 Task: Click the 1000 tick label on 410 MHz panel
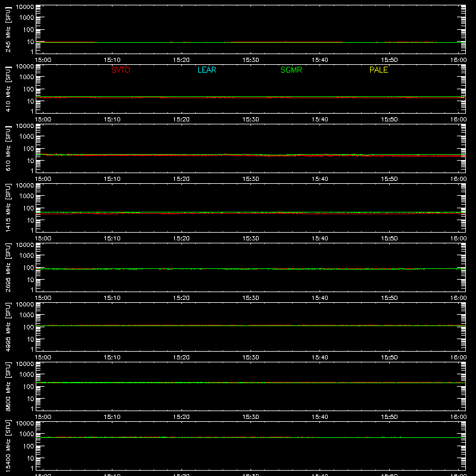coord(27,77)
